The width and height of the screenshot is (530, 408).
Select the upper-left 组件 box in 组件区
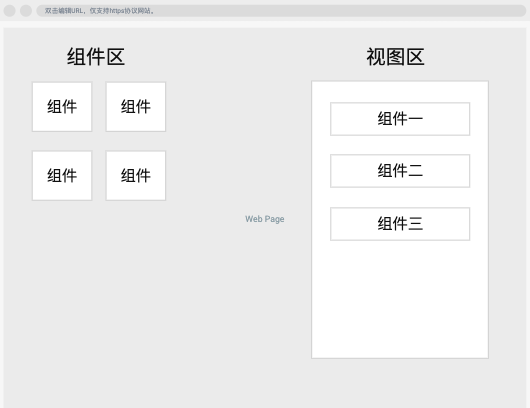point(62,107)
